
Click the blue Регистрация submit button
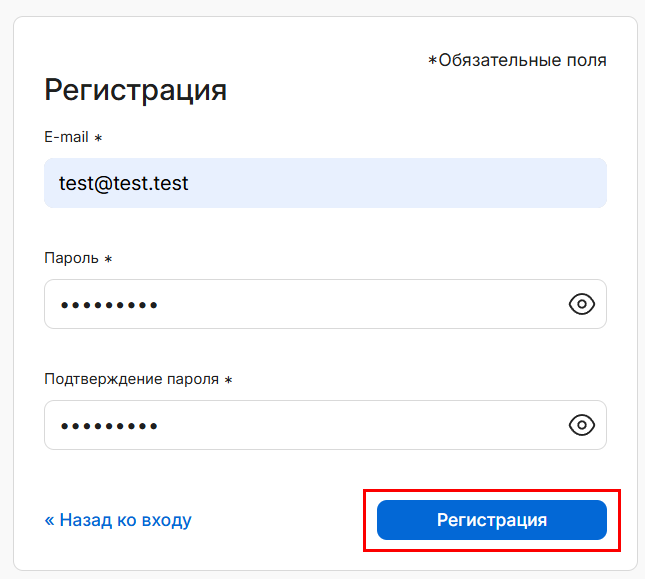click(491, 520)
